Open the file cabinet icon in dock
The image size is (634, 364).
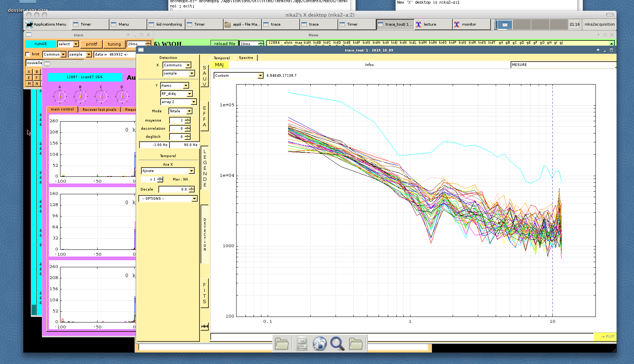302,344
